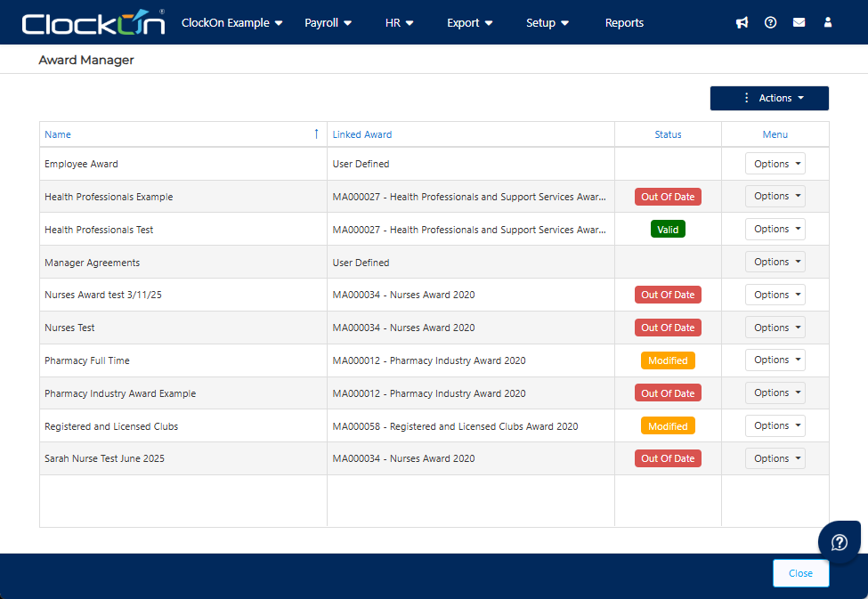Select the Nurses Test award row
Viewport: 868px width, 599px height.
click(69, 328)
